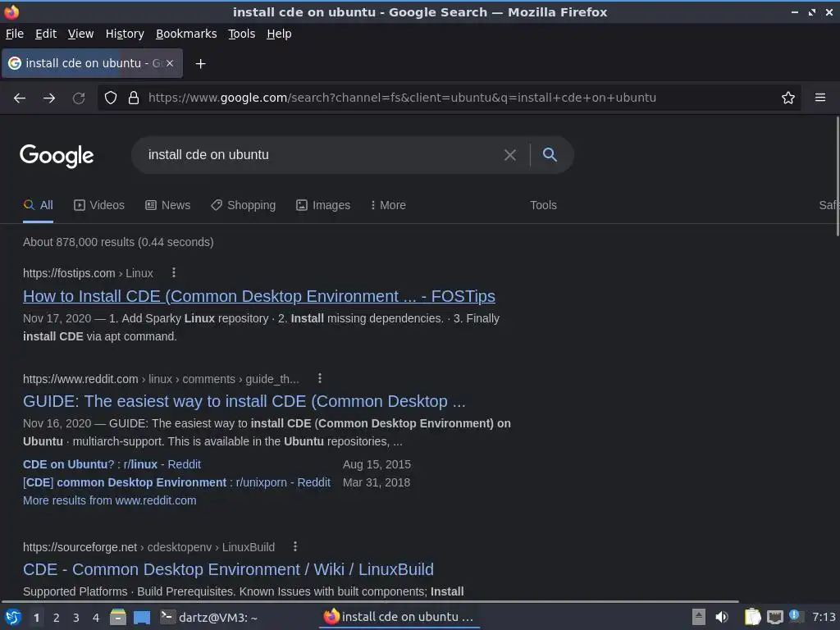Open removable media eject tray icon
The width and height of the screenshot is (840, 630).
699,617
